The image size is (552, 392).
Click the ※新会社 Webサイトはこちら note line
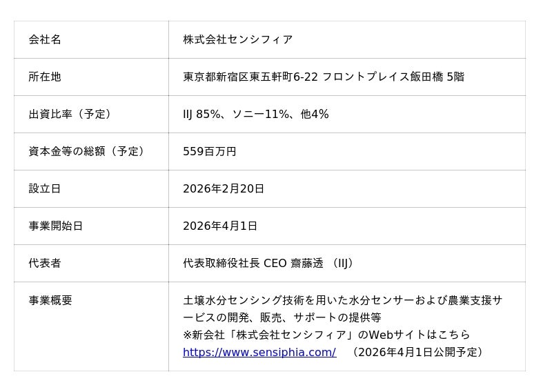(x=326, y=335)
